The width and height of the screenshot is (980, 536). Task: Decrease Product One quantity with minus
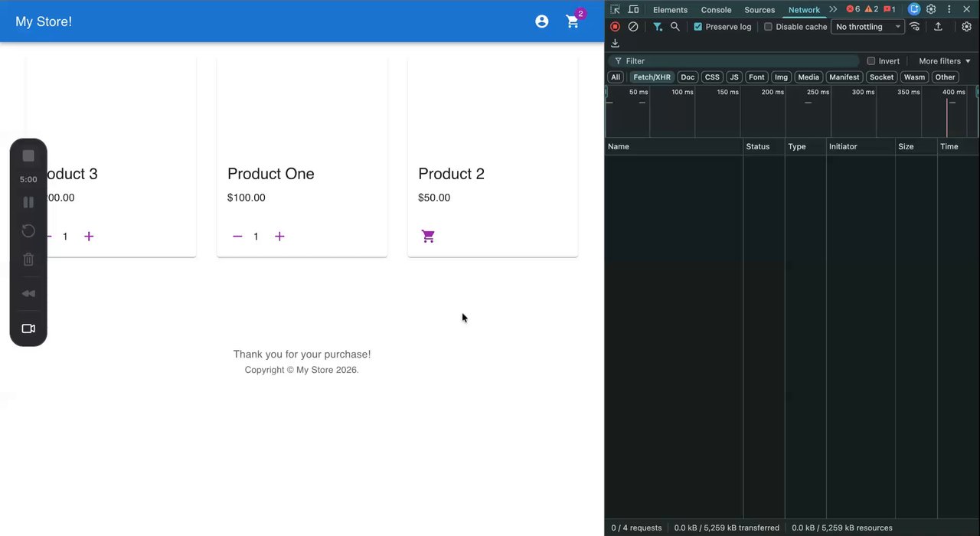pos(237,237)
